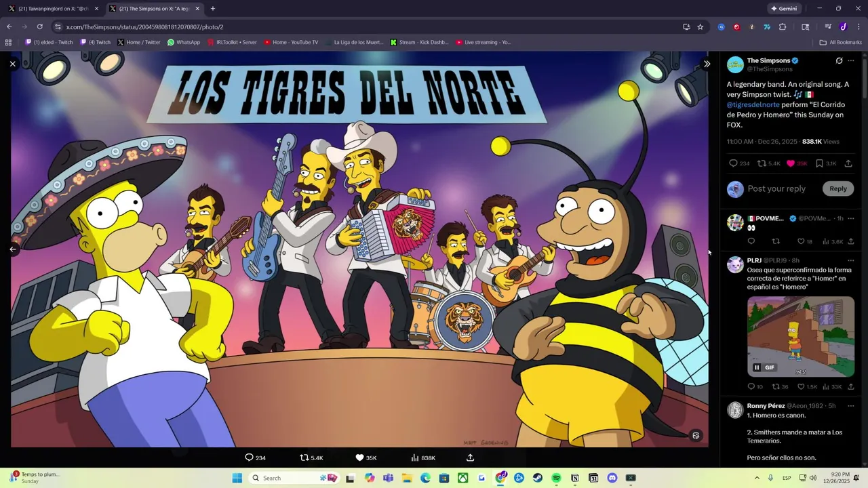Click the Post your reply field
The image size is (868, 488).
click(x=776, y=188)
